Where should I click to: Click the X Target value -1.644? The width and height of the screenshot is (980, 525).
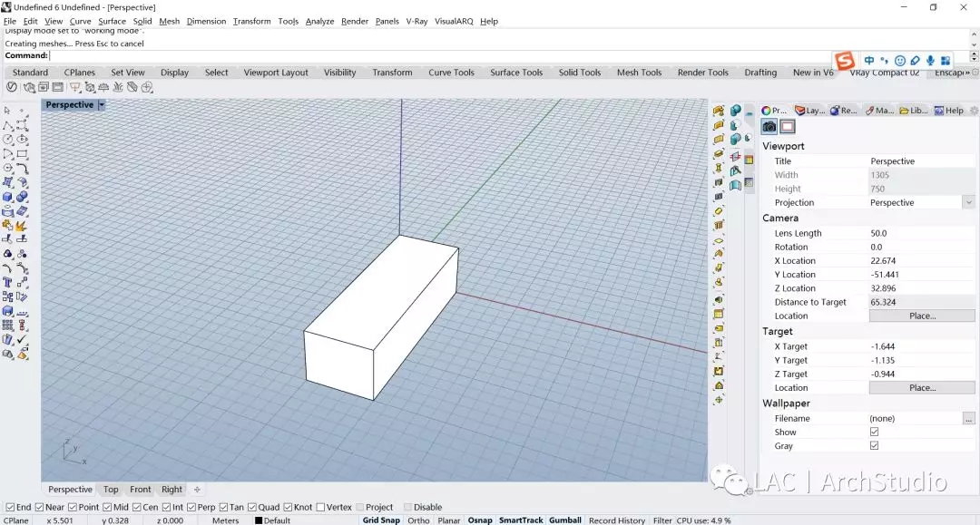(883, 346)
